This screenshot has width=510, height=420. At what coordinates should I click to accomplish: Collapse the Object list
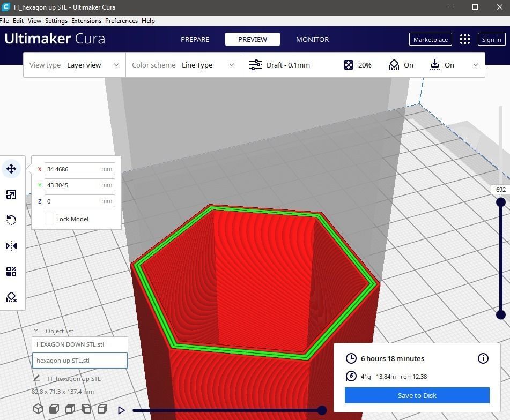(x=36, y=331)
